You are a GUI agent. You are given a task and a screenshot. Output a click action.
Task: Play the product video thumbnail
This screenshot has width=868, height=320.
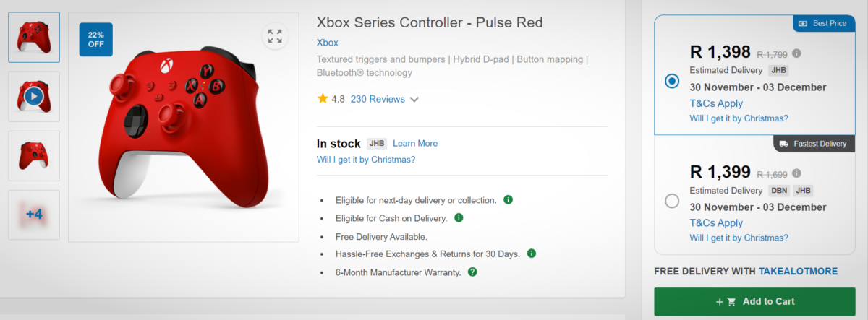(x=34, y=96)
